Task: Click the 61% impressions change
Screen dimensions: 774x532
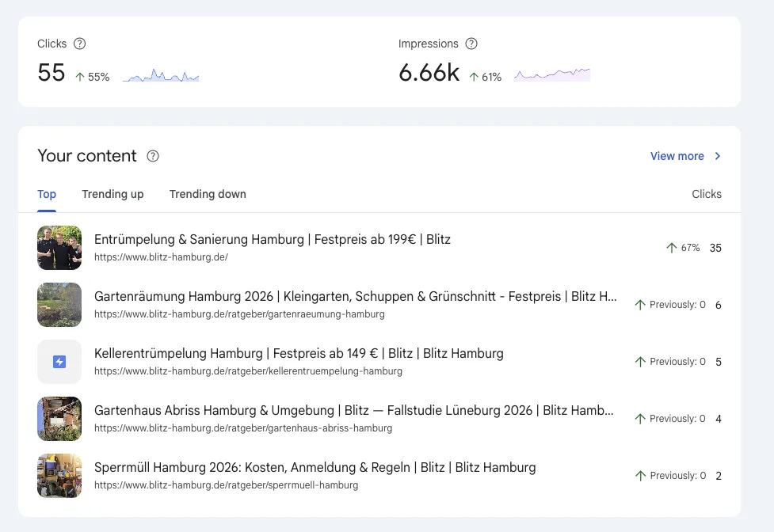Action: click(x=492, y=77)
